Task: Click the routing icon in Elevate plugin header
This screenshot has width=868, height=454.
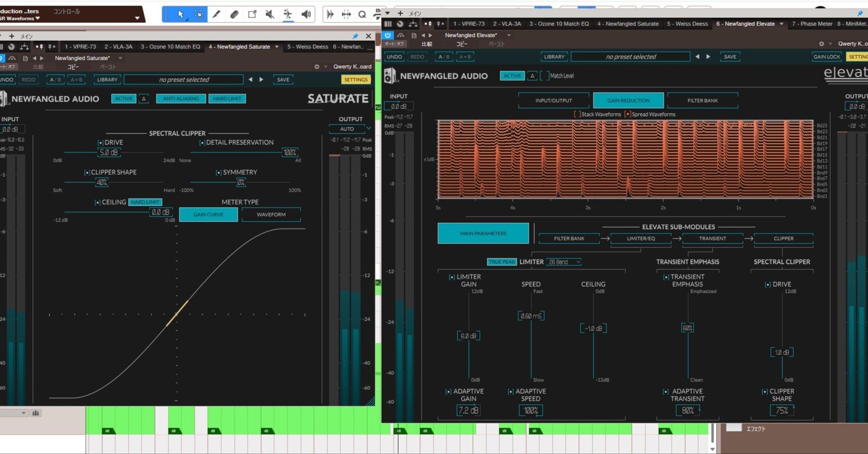Action: (x=413, y=23)
